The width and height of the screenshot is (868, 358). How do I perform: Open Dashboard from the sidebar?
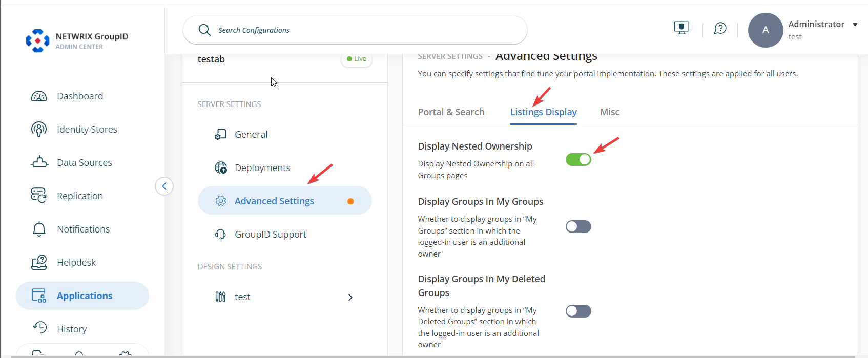pos(80,96)
